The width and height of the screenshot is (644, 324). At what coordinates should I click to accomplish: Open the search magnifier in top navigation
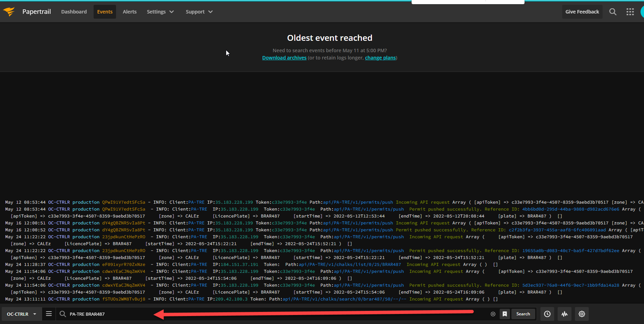pyautogui.click(x=613, y=12)
